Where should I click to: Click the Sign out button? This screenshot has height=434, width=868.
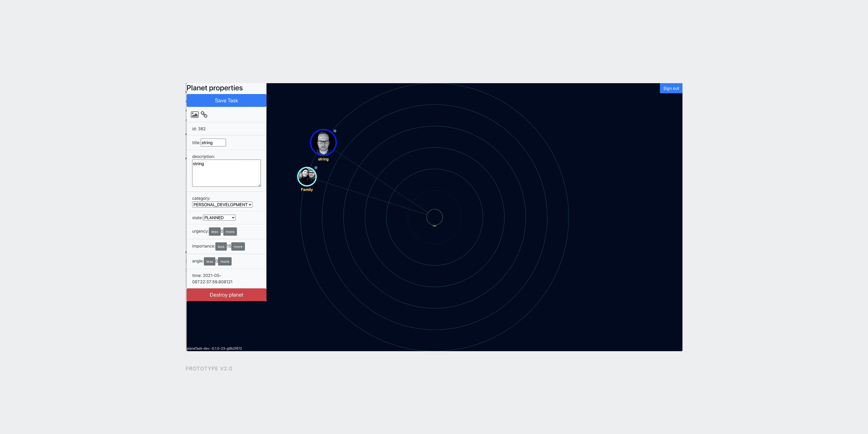[x=671, y=88]
